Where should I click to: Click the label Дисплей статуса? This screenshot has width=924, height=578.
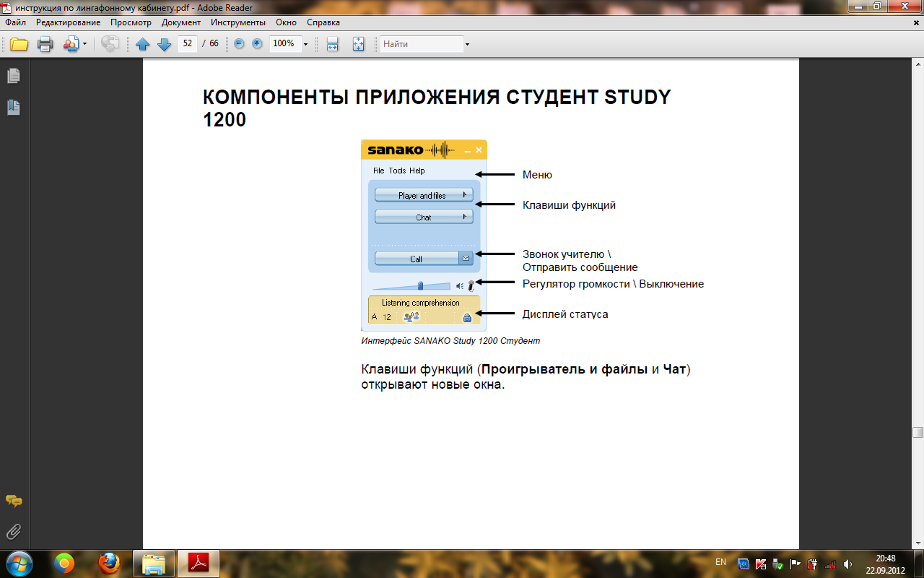coord(565,314)
